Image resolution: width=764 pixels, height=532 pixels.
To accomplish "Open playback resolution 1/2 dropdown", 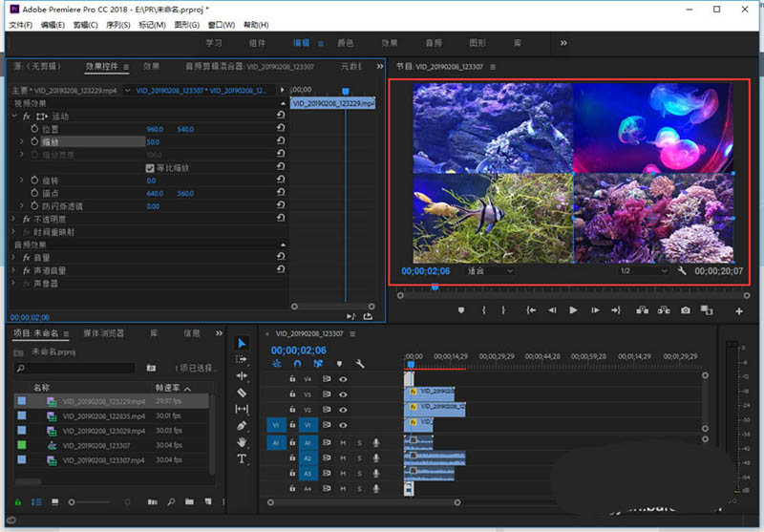I will 643,271.
